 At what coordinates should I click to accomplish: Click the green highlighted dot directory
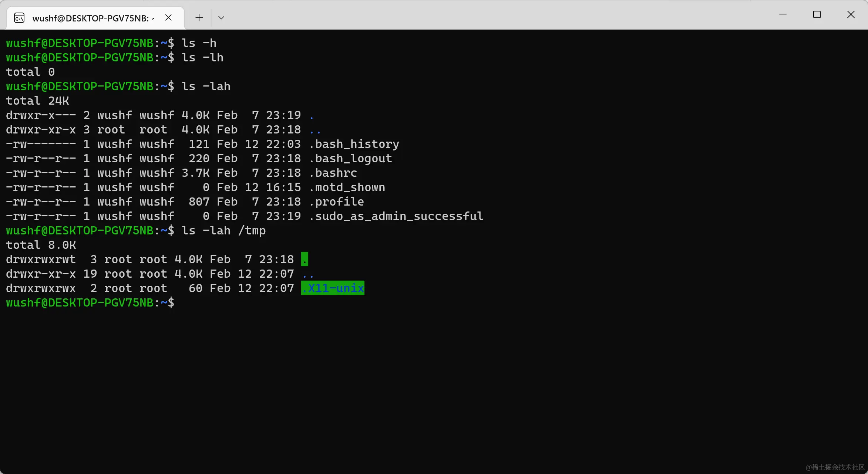point(305,259)
